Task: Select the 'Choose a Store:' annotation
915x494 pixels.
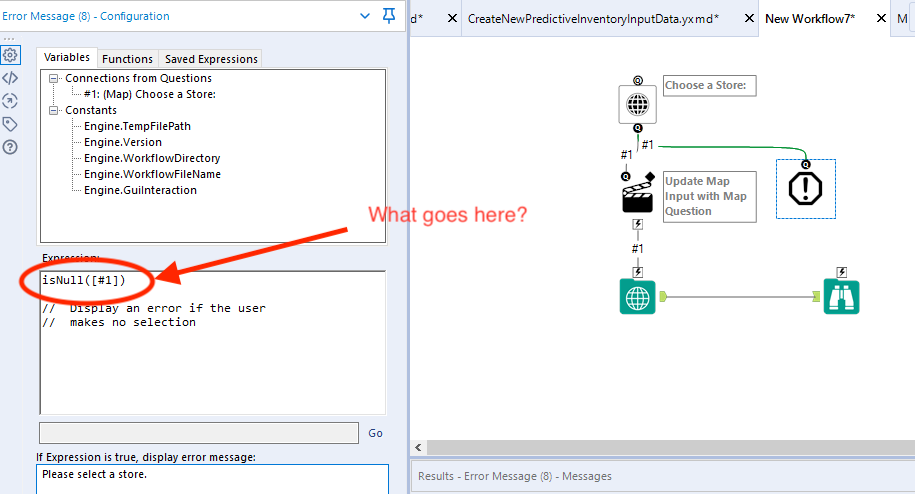Action: click(710, 85)
